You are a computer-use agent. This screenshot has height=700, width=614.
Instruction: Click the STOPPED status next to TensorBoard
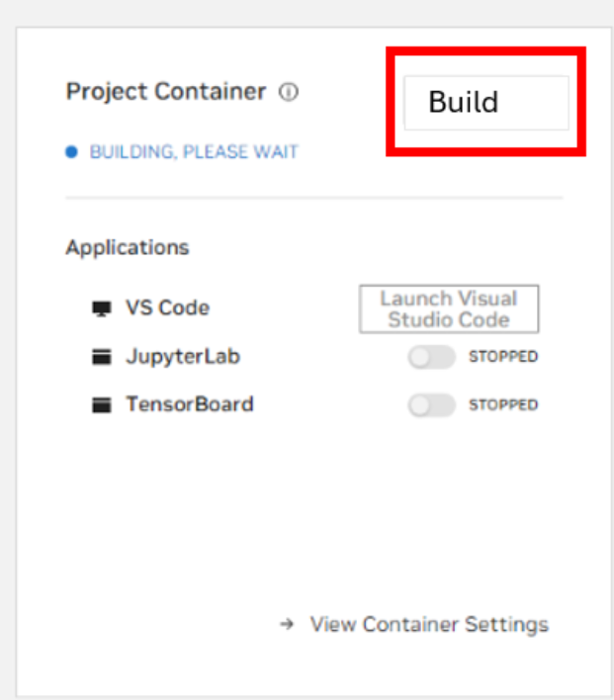click(503, 404)
